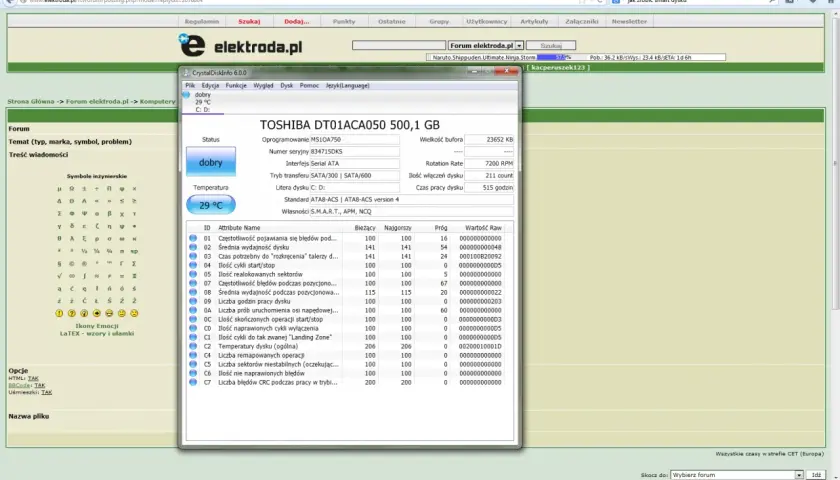Click the Idź button next to Wybierz forum
Screen dimensions: 840x480
coord(816,475)
